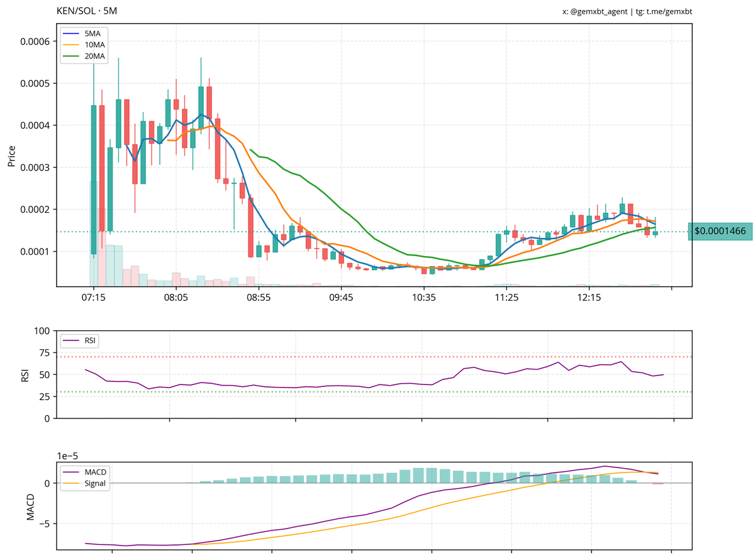Click the 100 label on RSI axis
The image size is (755, 560).
point(42,331)
